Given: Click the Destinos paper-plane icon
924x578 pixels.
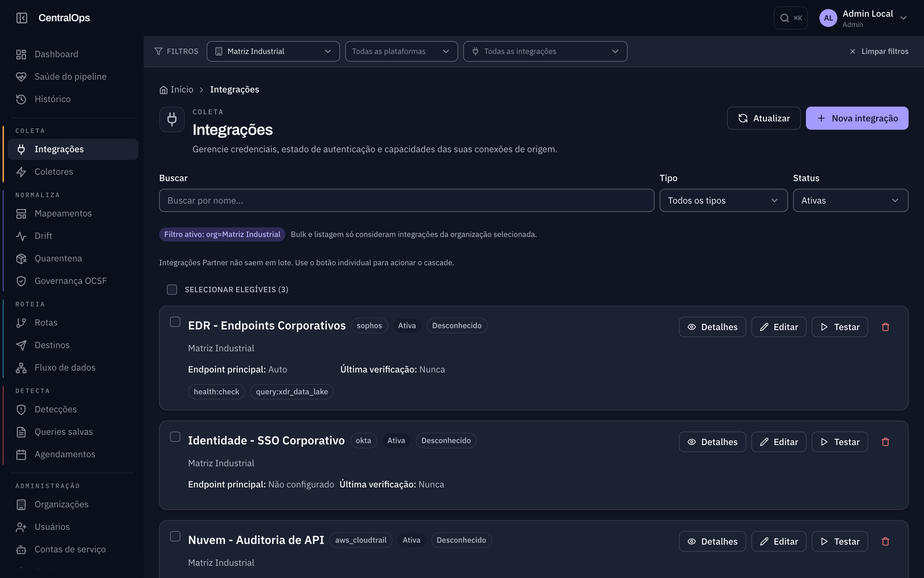Looking at the screenshot, I should [x=21, y=345].
